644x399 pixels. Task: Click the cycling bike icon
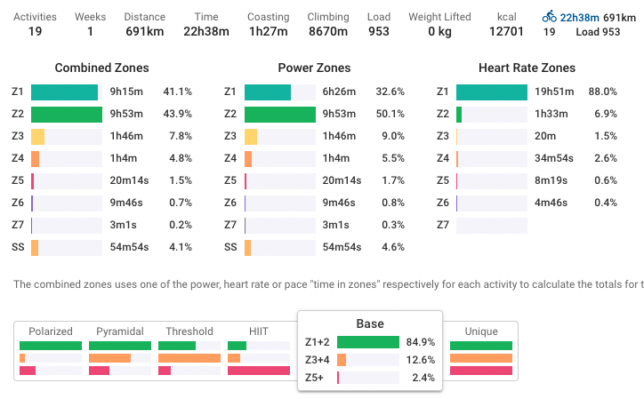coord(549,17)
